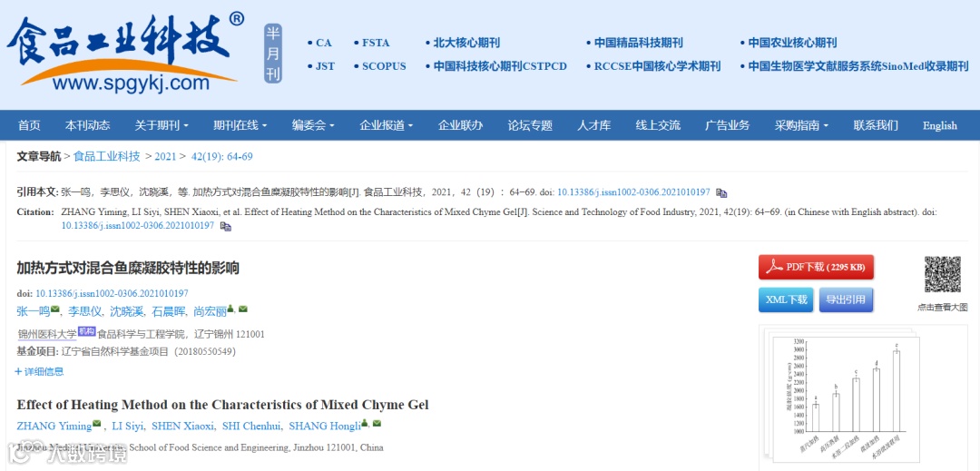Open author SHANG Hongli link
Viewport: 980px width, 471px height.
[325, 426]
